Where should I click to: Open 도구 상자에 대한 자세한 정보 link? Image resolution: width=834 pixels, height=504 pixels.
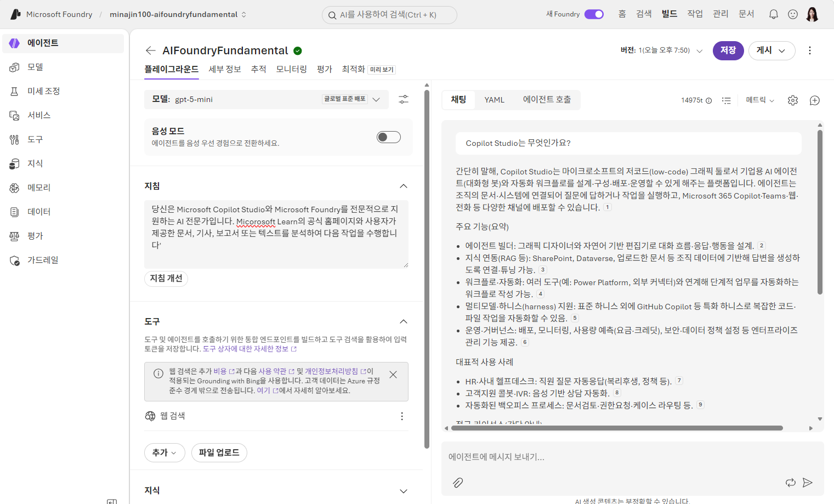[249, 349]
